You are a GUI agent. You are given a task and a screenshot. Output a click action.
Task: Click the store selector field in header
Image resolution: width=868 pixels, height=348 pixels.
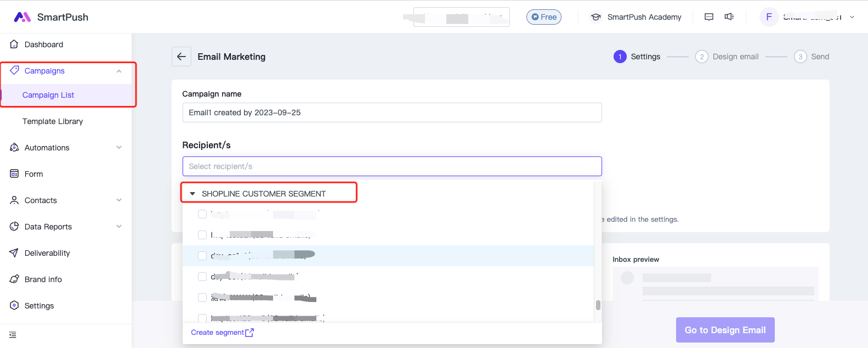click(462, 17)
